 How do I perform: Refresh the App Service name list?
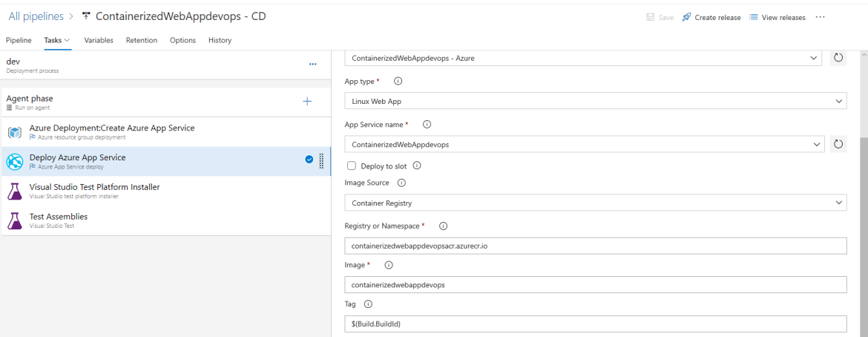pos(838,144)
